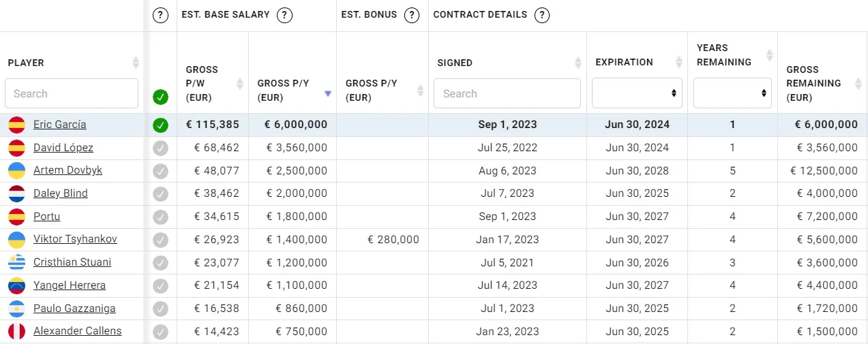
Task: Open Cristhian Stuani player page
Action: [72, 262]
